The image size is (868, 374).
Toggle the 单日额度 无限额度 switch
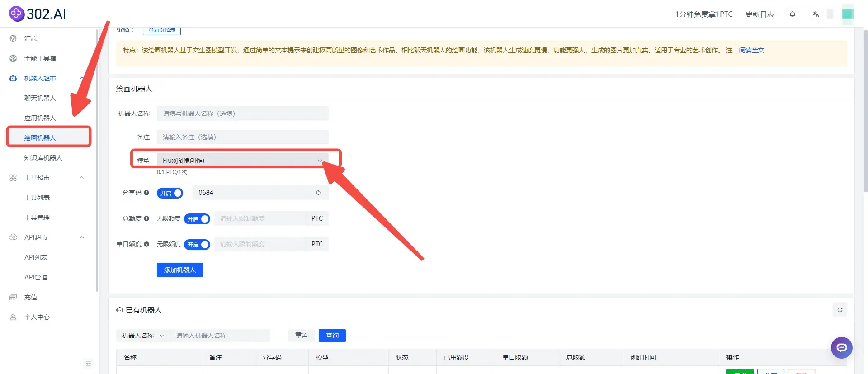pos(197,245)
